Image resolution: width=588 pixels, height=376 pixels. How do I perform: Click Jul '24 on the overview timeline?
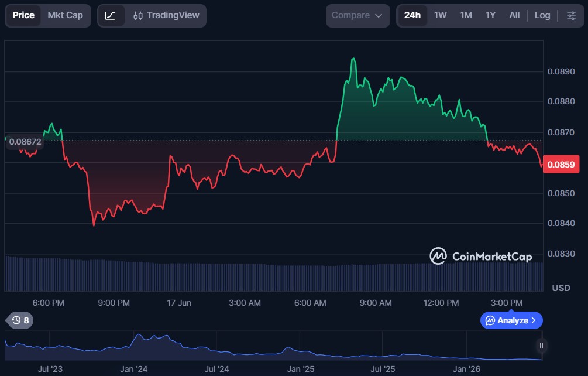tap(216, 369)
